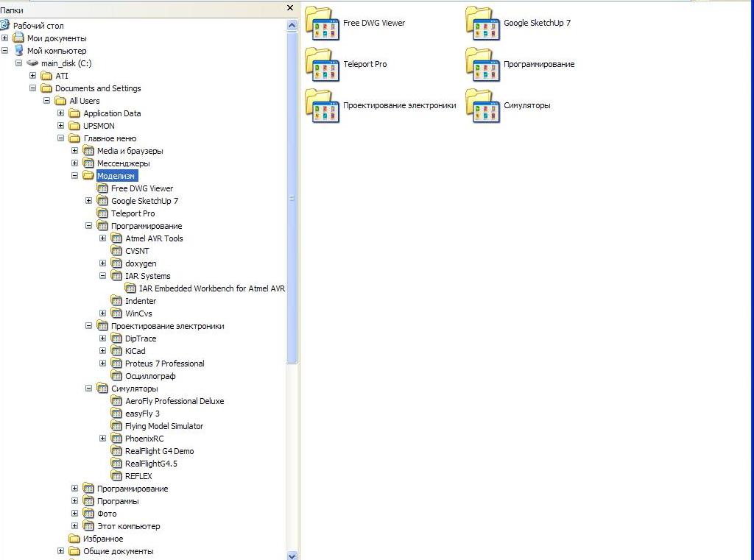Expand the Google SketchUp 7 tree node
The image size is (754, 560).
tap(88, 200)
